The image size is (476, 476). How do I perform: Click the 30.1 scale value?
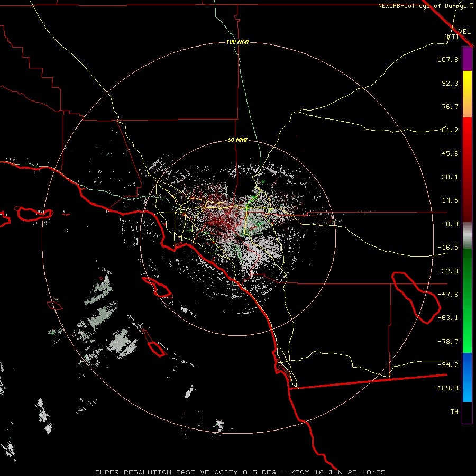pyautogui.click(x=450, y=177)
